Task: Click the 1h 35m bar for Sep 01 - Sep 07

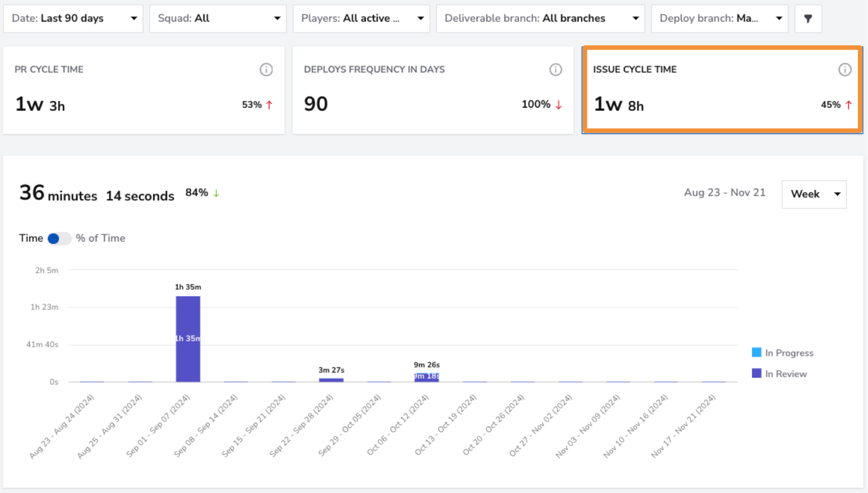Action: coord(188,339)
